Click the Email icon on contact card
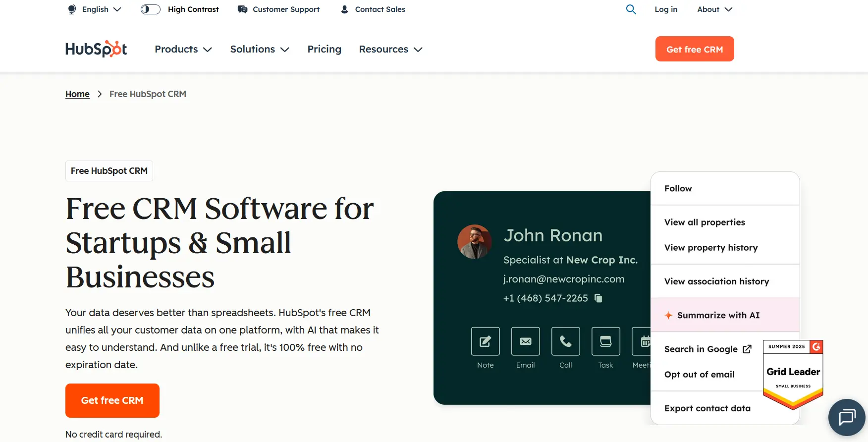The height and width of the screenshot is (442, 868). tap(526, 341)
